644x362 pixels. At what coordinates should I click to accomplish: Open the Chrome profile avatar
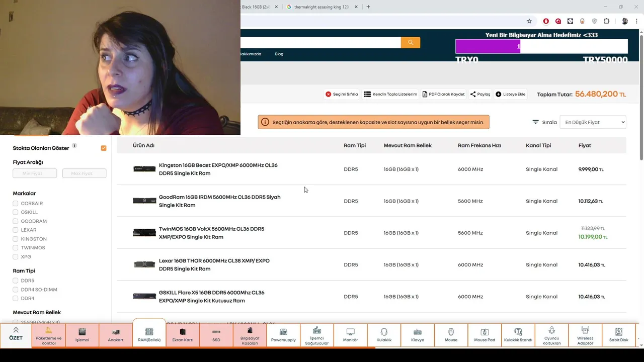(624, 21)
